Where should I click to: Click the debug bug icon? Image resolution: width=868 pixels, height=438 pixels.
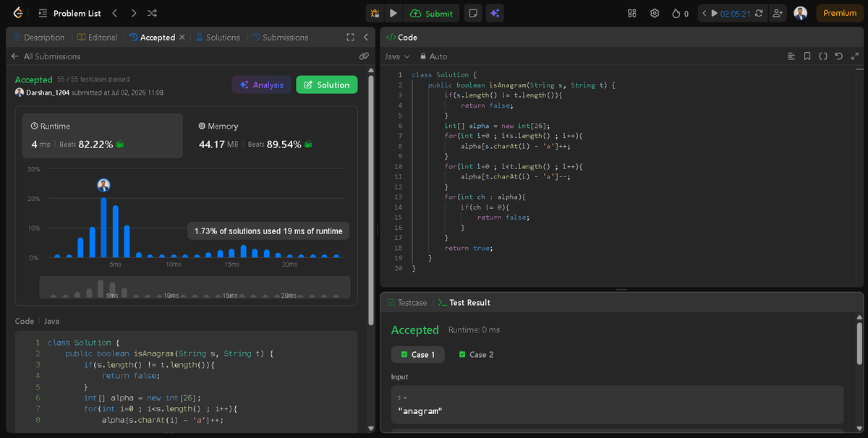coord(375,13)
